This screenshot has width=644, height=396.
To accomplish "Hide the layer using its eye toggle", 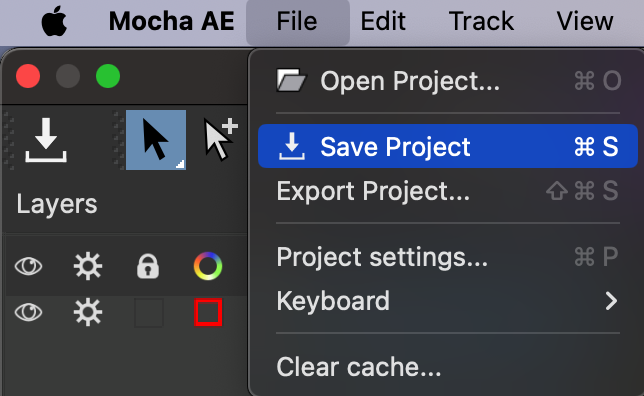I will click(28, 312).
